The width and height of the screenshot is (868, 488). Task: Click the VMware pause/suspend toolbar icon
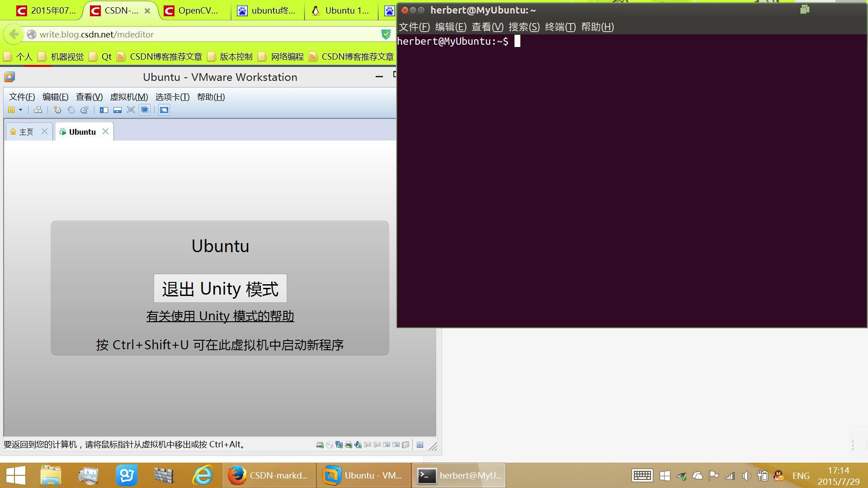pos(11,110)
